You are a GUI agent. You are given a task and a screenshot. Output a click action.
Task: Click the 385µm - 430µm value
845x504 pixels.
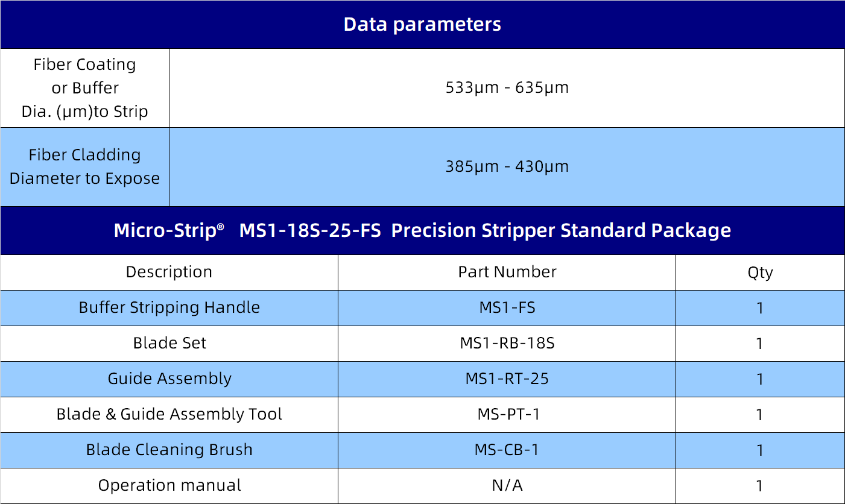point(507,167)
